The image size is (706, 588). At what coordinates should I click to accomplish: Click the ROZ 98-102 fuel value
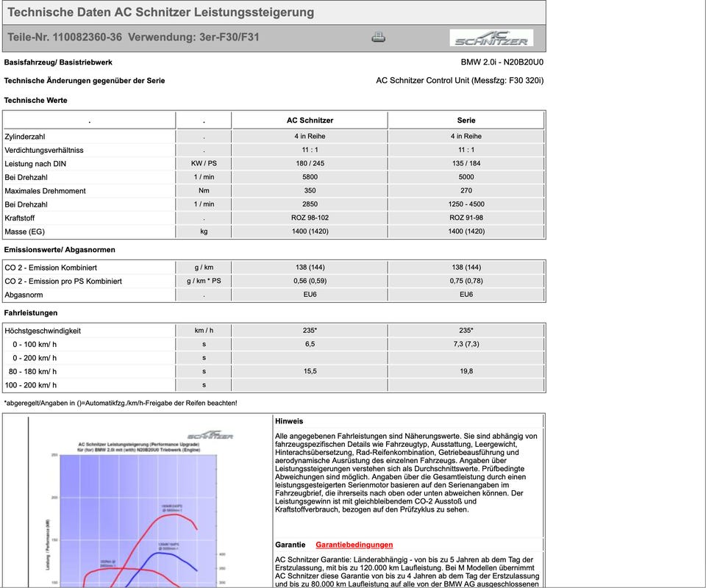click(x=310, y=218)
